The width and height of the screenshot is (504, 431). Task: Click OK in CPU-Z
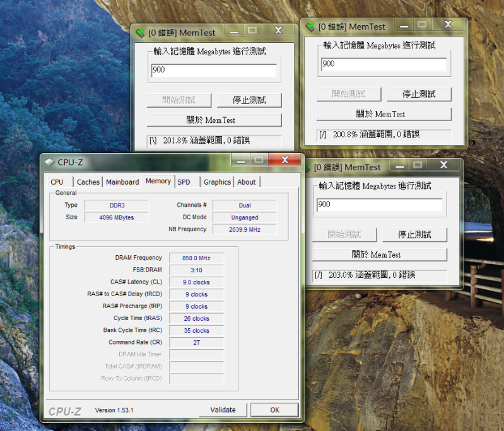[274, 410]
